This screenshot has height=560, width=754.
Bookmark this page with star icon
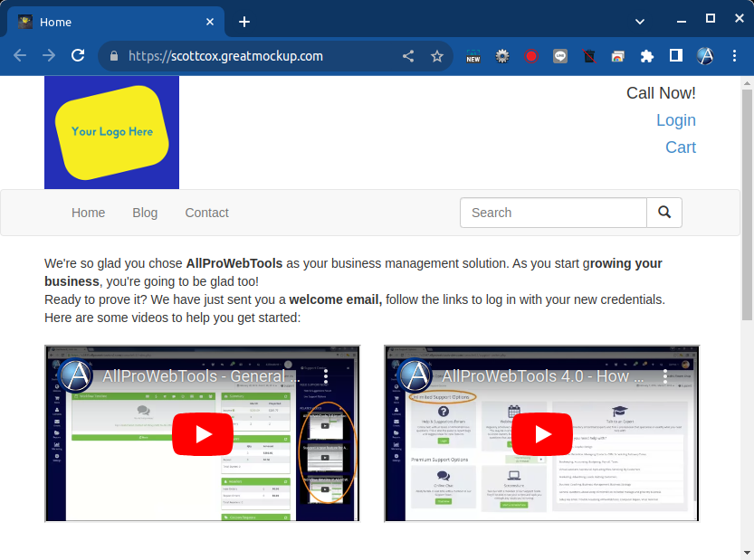[437, 56]
